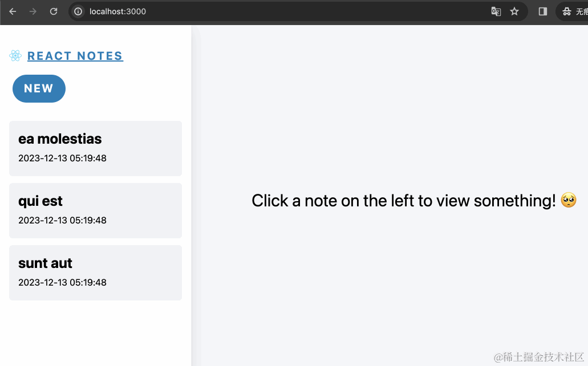Open the Google Translate page icon
588x366 pixels.
pyautogui.click(x=496, y=11)
